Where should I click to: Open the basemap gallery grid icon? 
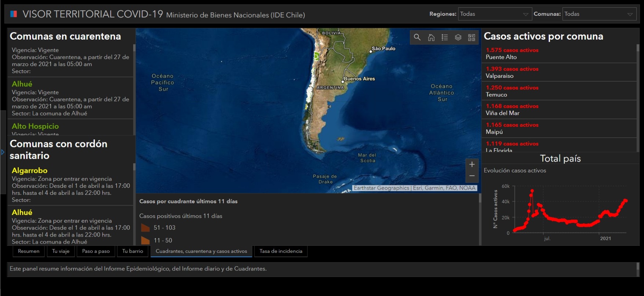coord(472,37)
